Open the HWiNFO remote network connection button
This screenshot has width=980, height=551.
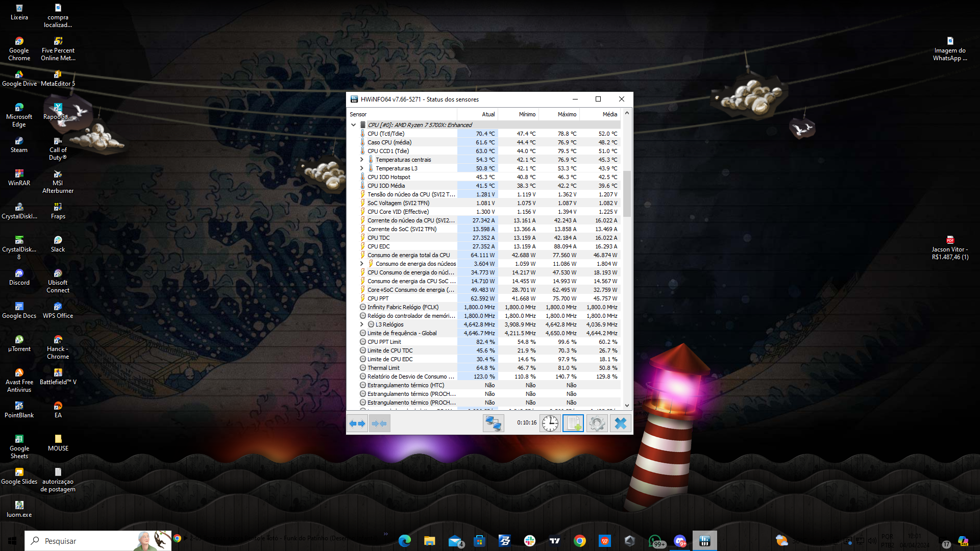tap(494, 423)
